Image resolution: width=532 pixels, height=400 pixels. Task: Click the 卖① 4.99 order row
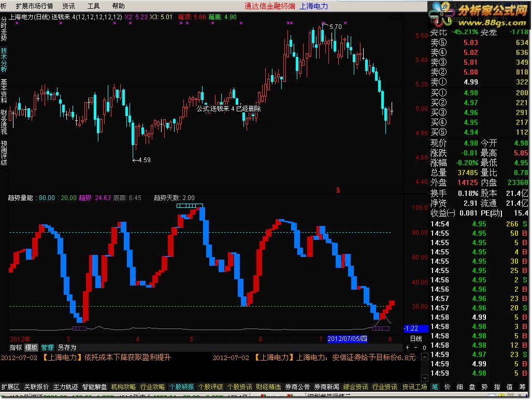pos(479,82)
